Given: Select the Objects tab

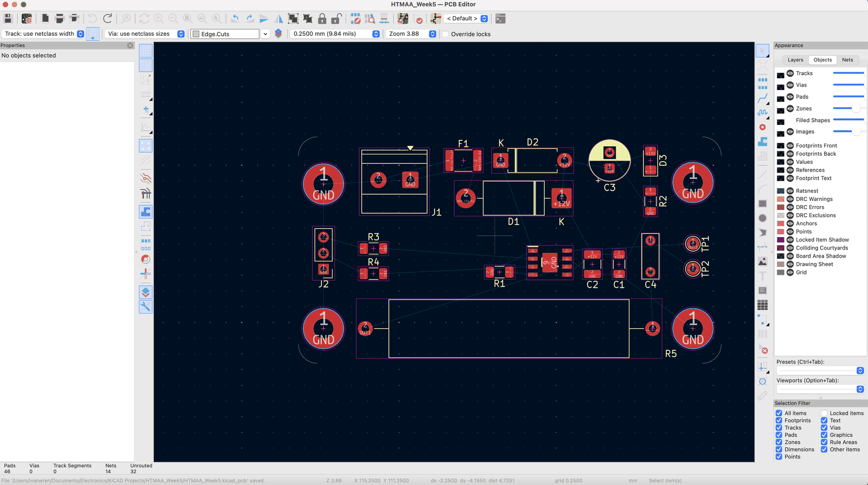Looking at the screenshot, I should click(x=822, y=60).
